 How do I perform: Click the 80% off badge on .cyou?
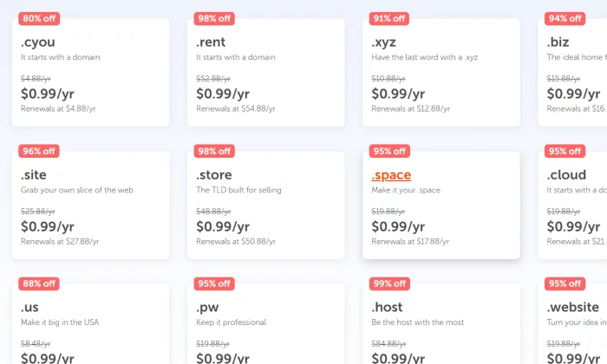39,18
